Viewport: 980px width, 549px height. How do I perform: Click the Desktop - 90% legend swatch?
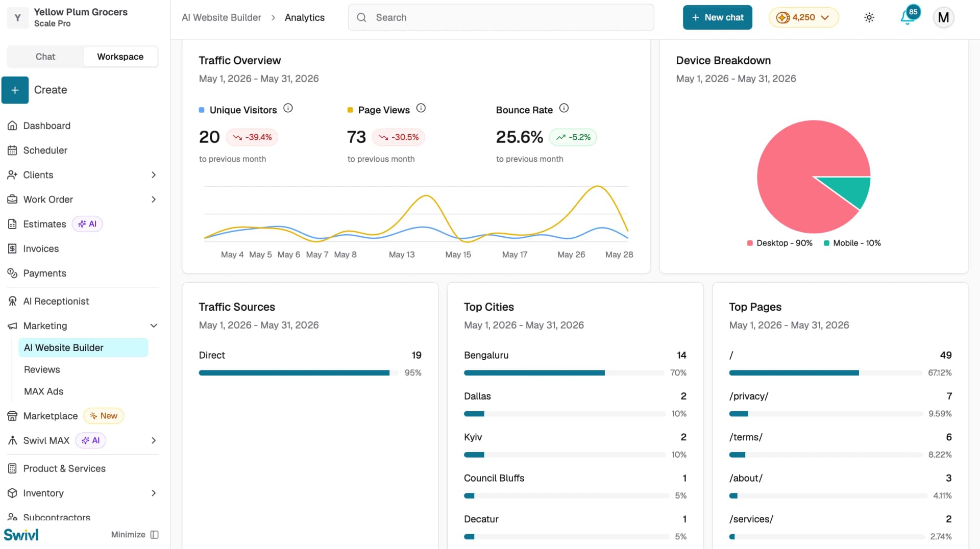[x=749, y=243]
